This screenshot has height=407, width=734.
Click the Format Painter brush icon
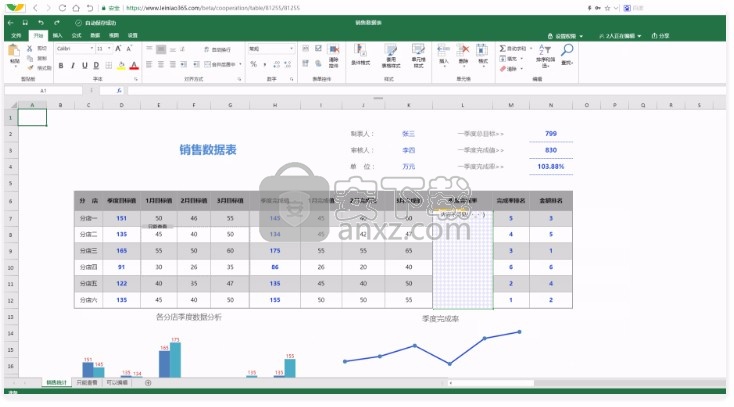(30, 67)
